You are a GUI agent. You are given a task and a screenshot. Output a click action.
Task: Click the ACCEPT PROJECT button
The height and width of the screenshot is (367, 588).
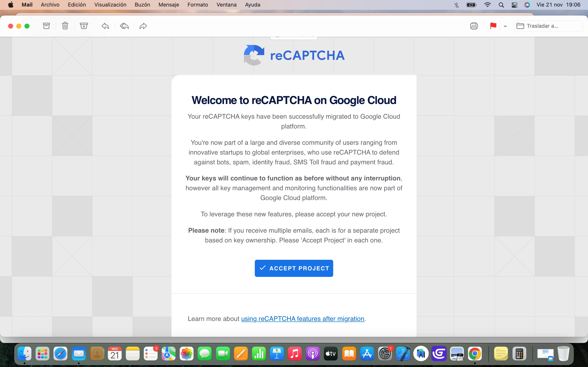click(x=294, y=268)
